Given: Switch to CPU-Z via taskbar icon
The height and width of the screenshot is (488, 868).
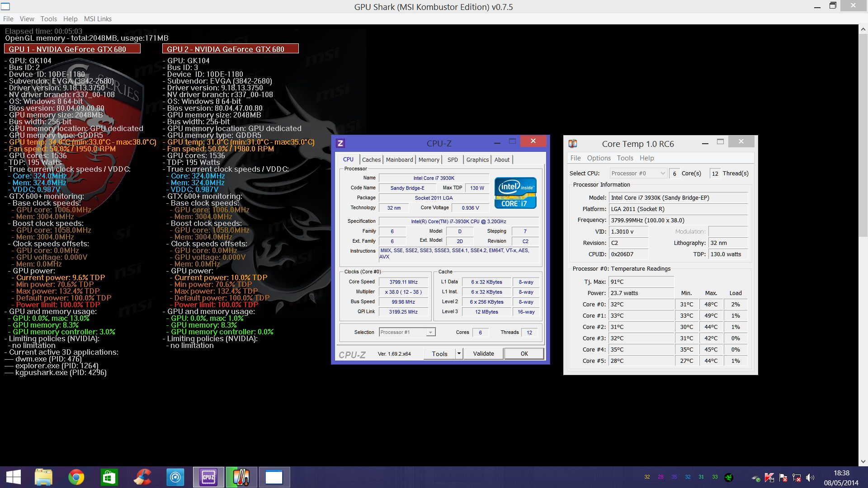Looking at the screenshot, I should (208, 477).
